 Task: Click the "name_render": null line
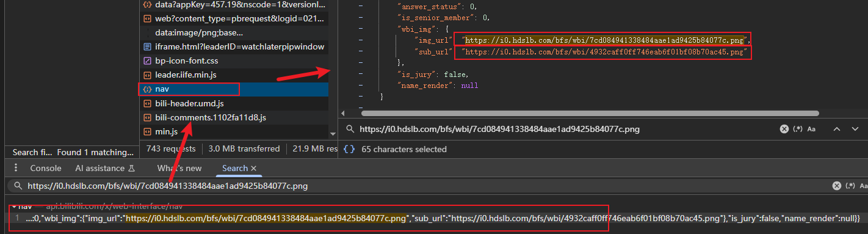[x=437, y=86]
